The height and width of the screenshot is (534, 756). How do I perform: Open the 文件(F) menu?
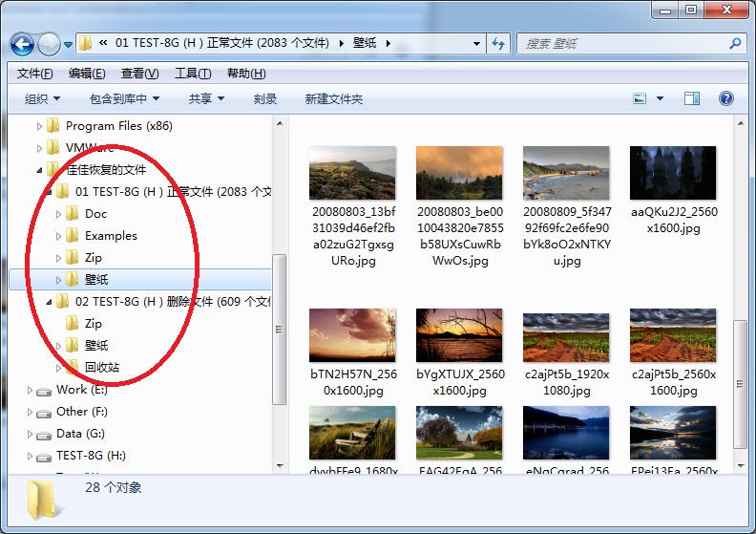pos(34,74)
